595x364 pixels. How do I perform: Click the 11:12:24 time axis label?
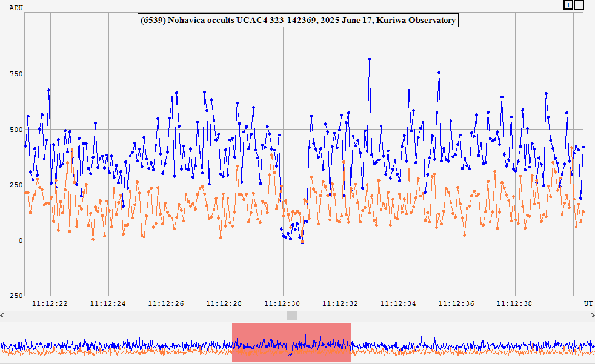[x=108, y=303]
